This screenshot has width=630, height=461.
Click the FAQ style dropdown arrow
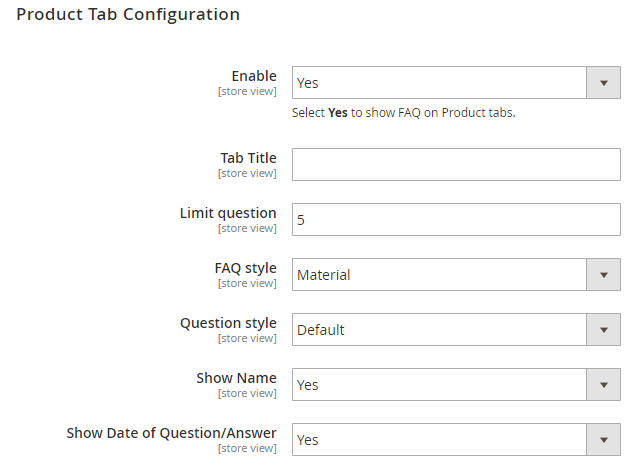coord(603,275)
